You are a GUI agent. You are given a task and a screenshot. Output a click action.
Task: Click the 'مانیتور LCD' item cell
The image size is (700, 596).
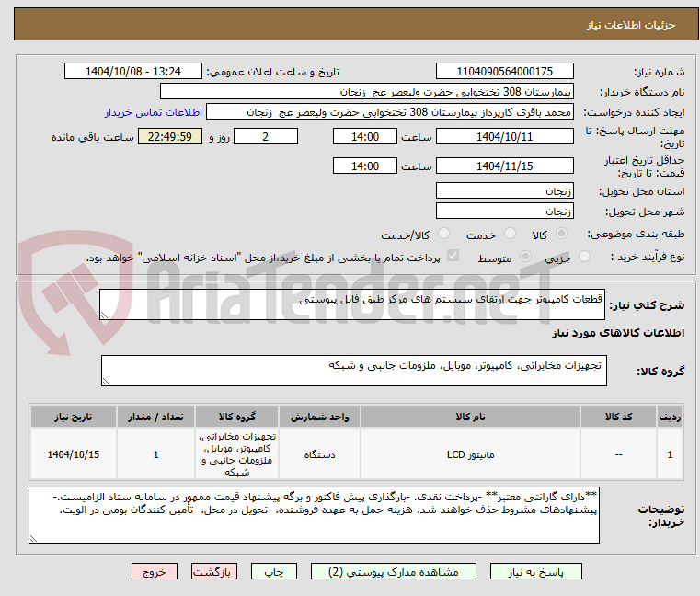click(x=471, y=454)
